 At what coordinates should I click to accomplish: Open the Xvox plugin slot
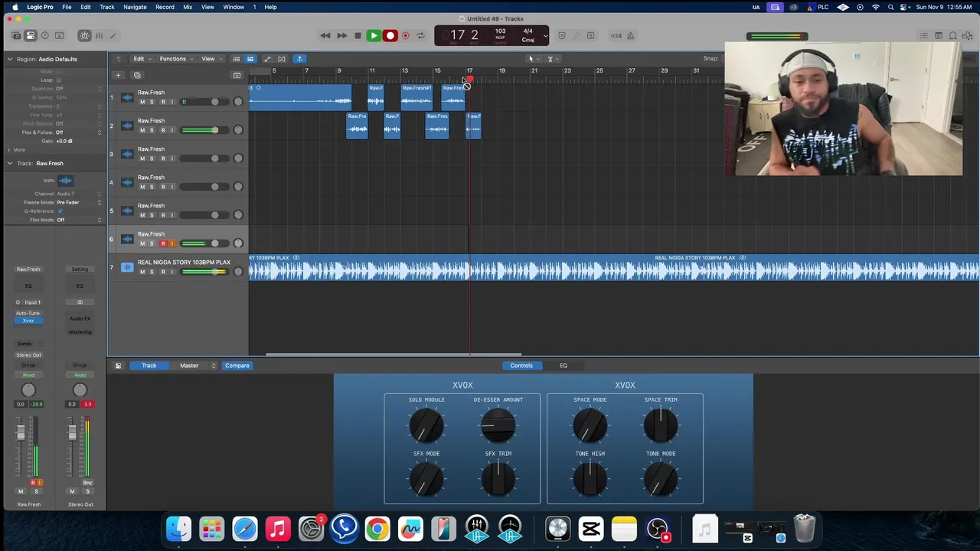tap(28, 321)
